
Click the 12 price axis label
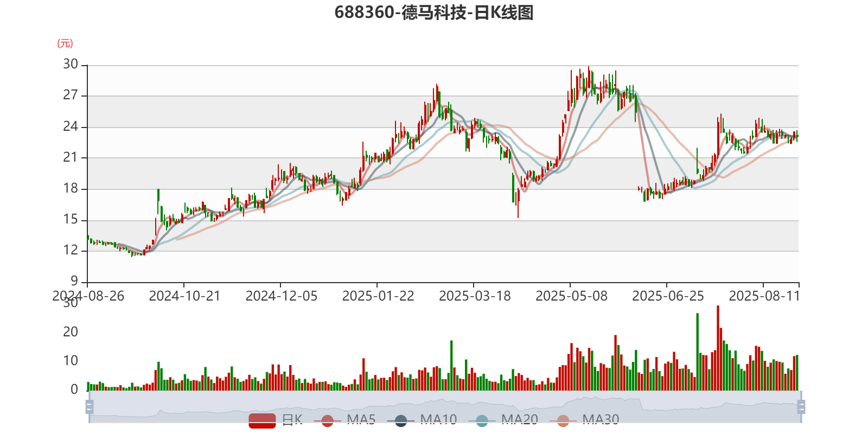point(71,251)
